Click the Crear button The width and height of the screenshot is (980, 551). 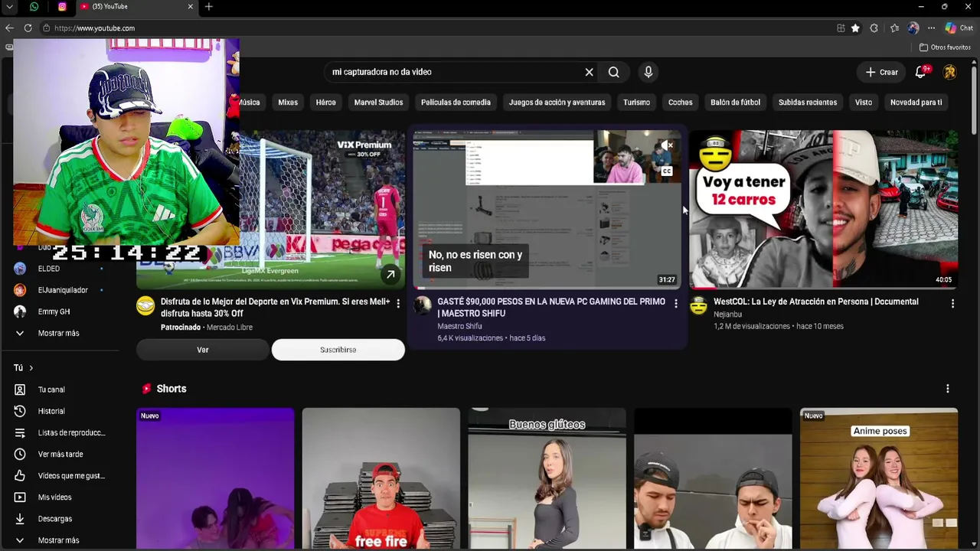tap(881, 72)
